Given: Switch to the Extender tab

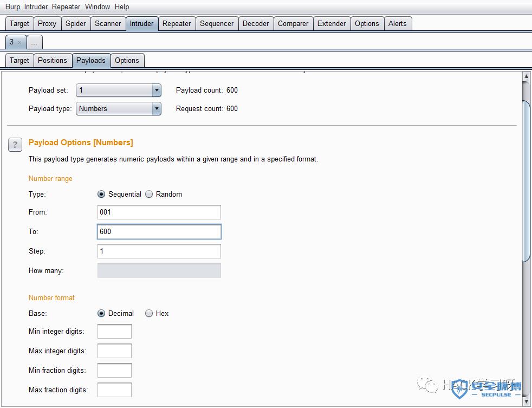Looking at the screenshot, I should pos(332,23).
